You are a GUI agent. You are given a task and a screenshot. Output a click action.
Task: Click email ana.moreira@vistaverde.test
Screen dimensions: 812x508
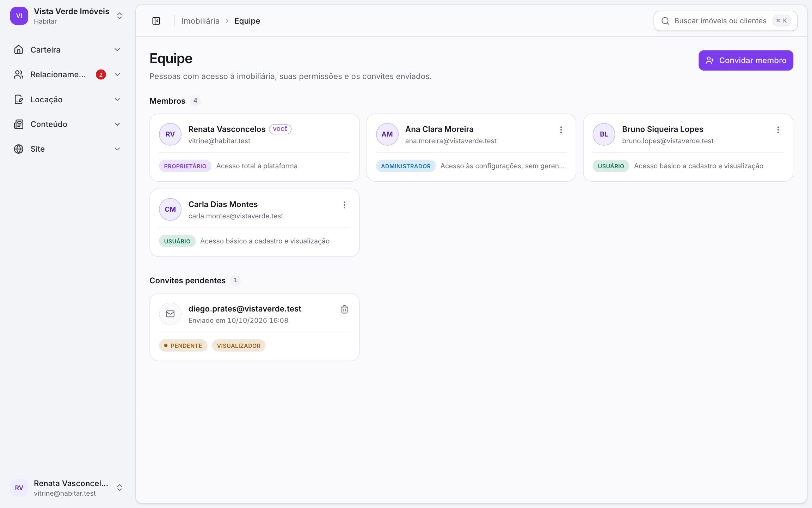[451, 141]
